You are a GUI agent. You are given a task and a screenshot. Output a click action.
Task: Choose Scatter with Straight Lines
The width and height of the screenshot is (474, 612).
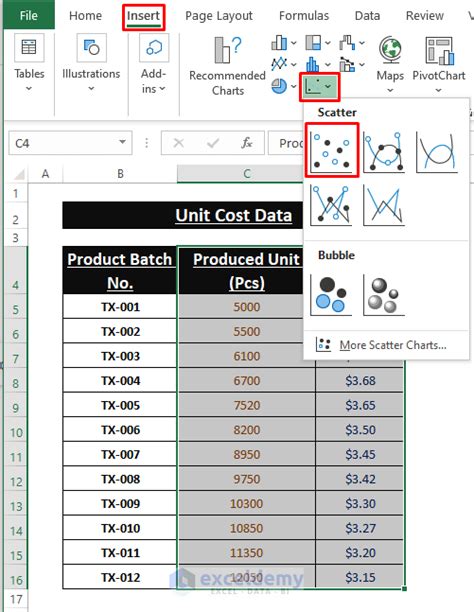coord(384,205)
